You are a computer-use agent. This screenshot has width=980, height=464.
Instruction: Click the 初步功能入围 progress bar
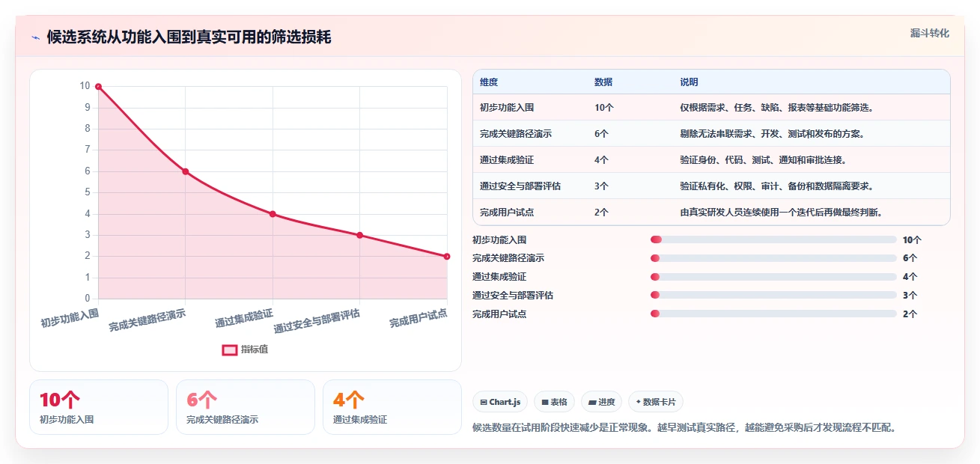(x=773, y=239)
